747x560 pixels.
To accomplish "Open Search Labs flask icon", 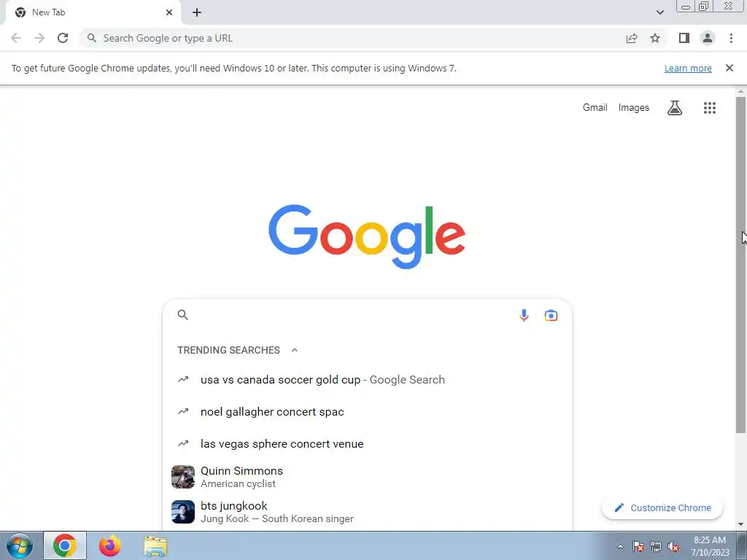I will pos(675,108).
